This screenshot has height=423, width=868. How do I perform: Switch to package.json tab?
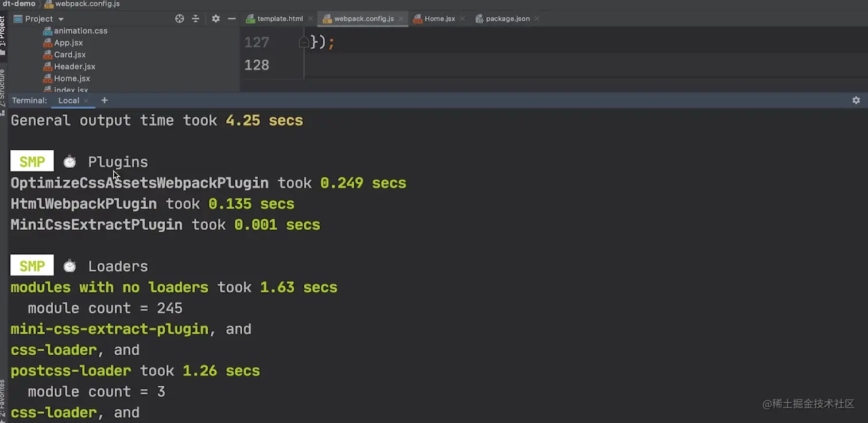click(x=507, y=19)
